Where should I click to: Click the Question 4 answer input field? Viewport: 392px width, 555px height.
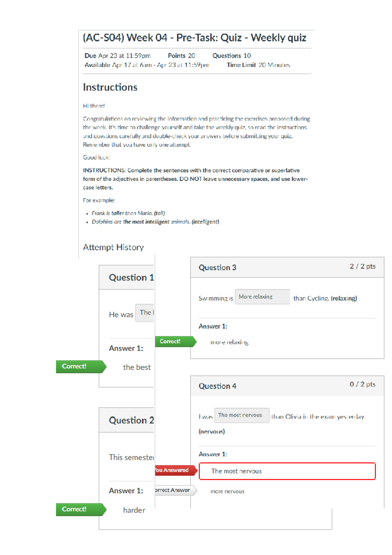242,415
